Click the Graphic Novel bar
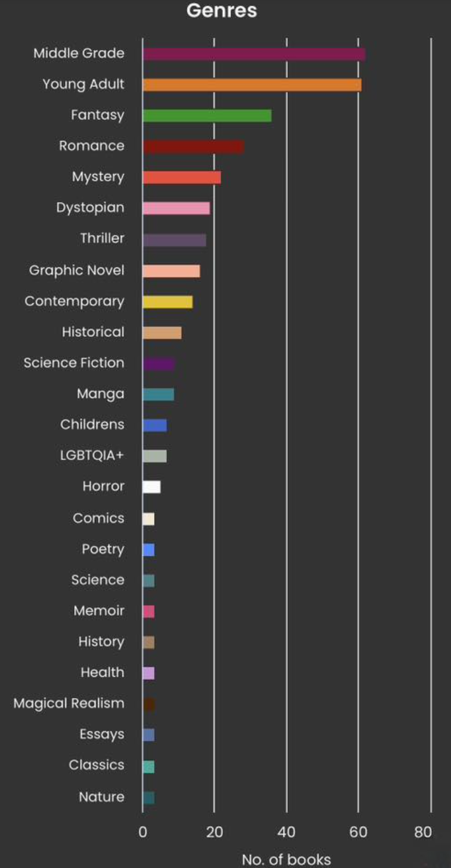This screenshot has height=868, width=451. click(x=171, y=271)
